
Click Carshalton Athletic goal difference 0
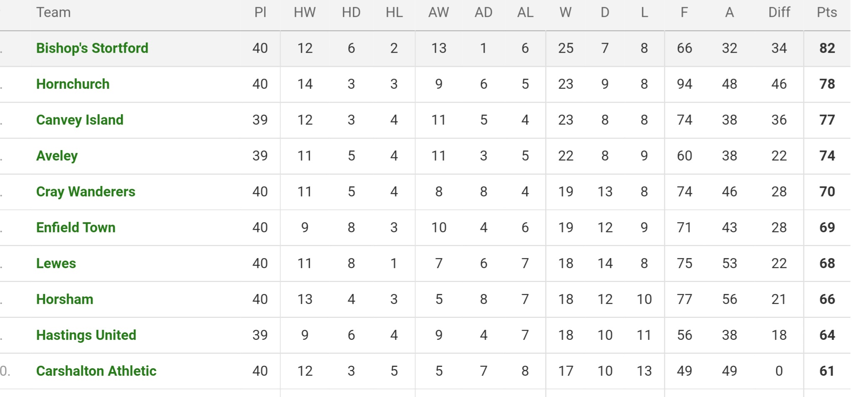[x=779, y=371]
